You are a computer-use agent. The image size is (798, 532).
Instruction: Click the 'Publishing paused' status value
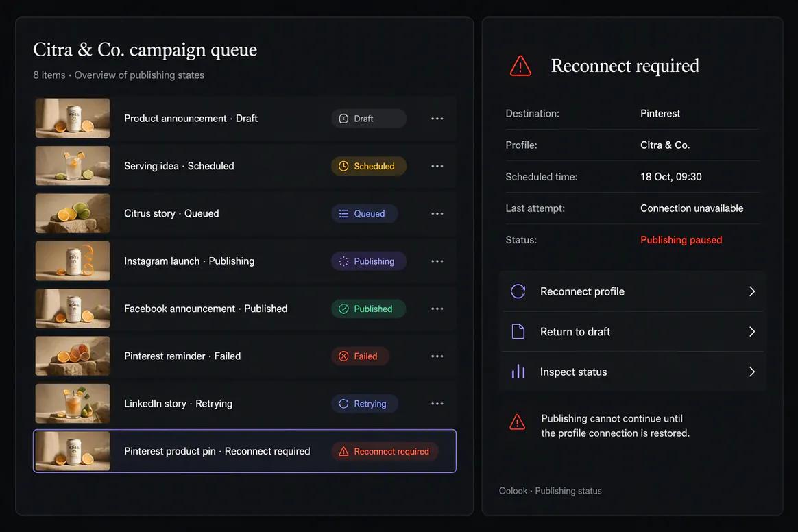pyautogui.click(x=681, y=240)
